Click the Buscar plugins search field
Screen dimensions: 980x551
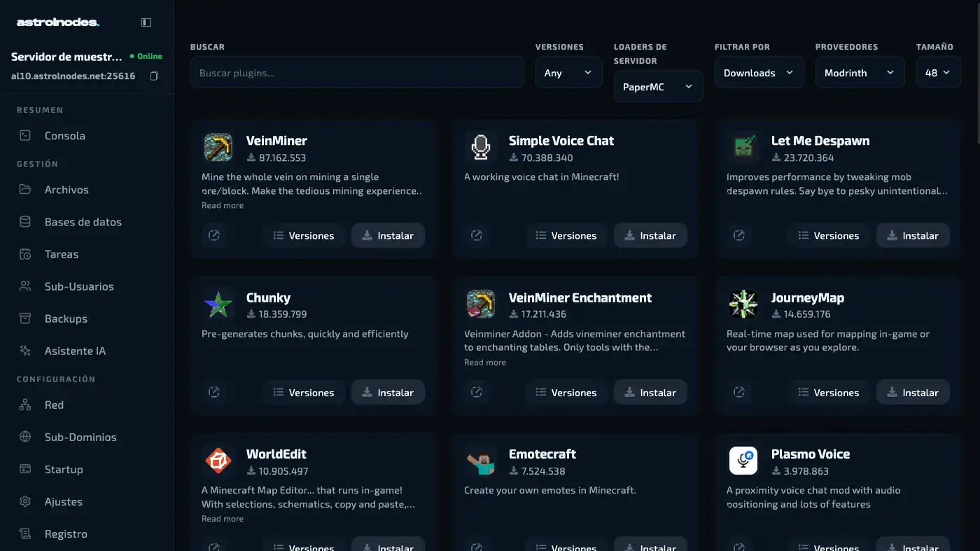[x=357, y=73]
